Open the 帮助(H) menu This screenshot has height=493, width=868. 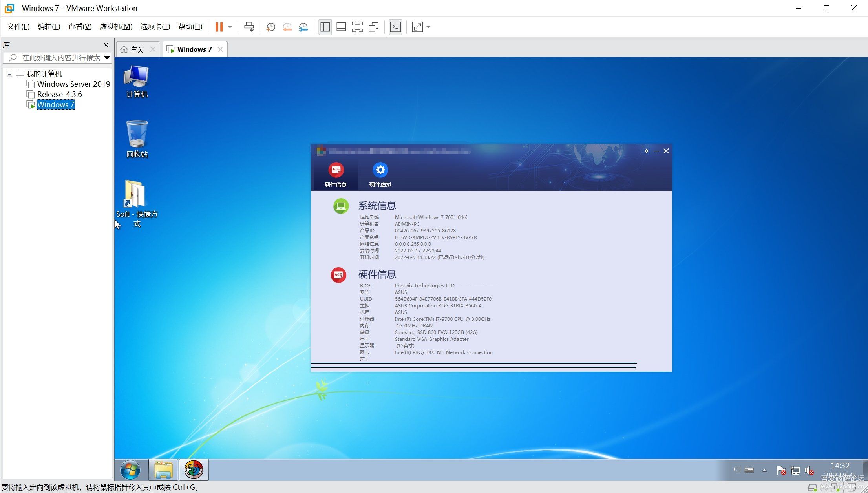point(190,27)
